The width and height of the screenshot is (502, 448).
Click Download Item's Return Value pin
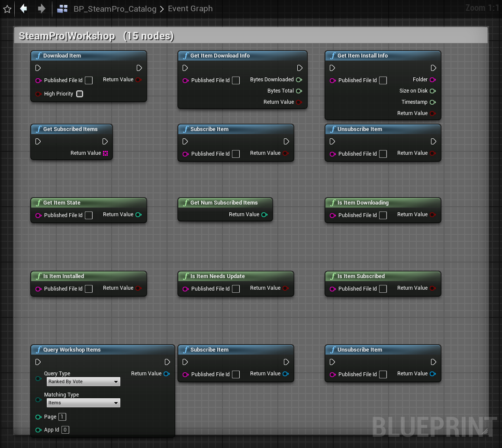[x=138, y=80]
